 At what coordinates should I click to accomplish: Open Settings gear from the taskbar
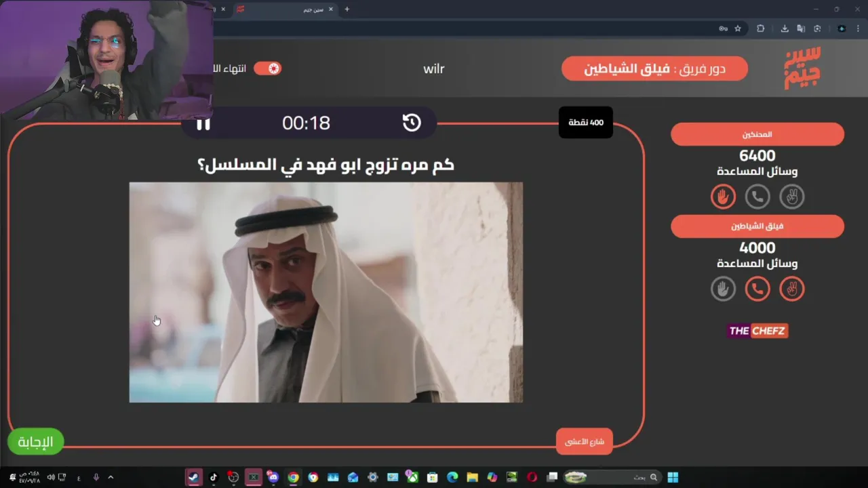click(x=372, y=477)
